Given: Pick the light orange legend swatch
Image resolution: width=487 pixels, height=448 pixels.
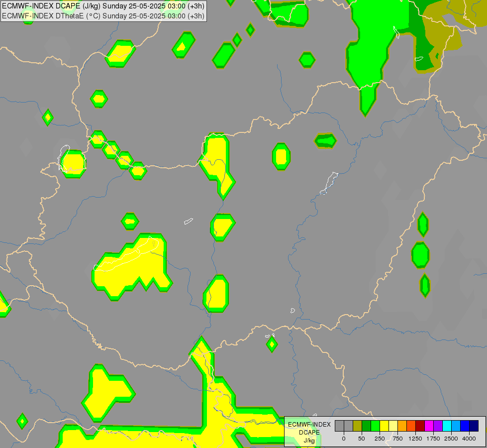Looking at the screenshot, I should point(402,426).
